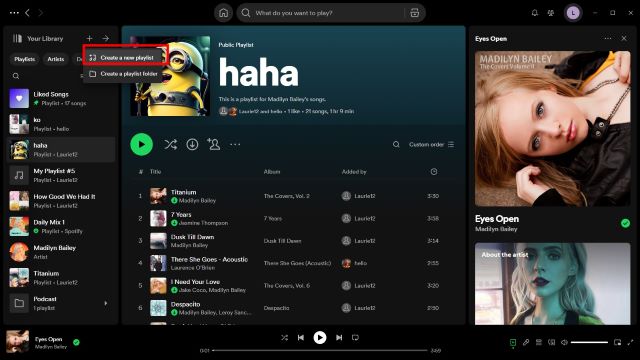This screenshot has height=360, width=640.
Task: Search in Your Library
Action: [x=16, y=76]
